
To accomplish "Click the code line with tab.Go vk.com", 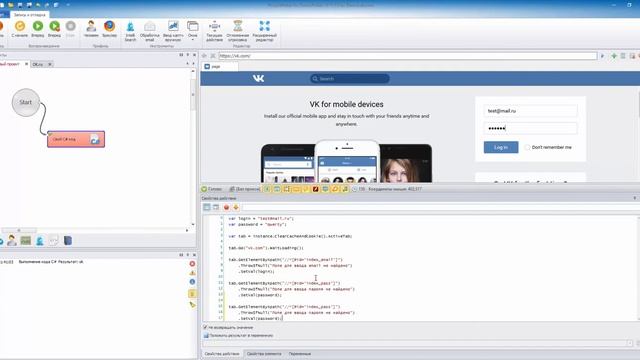I will point(266,248).
